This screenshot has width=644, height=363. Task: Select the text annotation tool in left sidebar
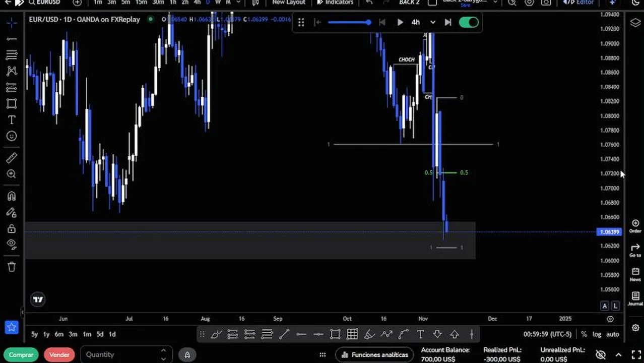pos(12,119)
